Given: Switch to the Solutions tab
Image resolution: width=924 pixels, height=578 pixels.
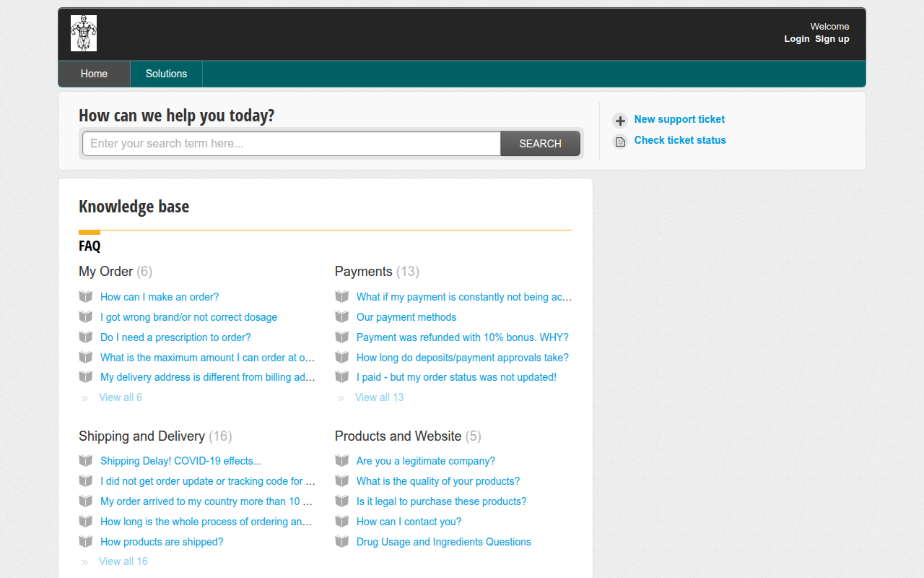Looking at the screenshot, I should (166, 74).
